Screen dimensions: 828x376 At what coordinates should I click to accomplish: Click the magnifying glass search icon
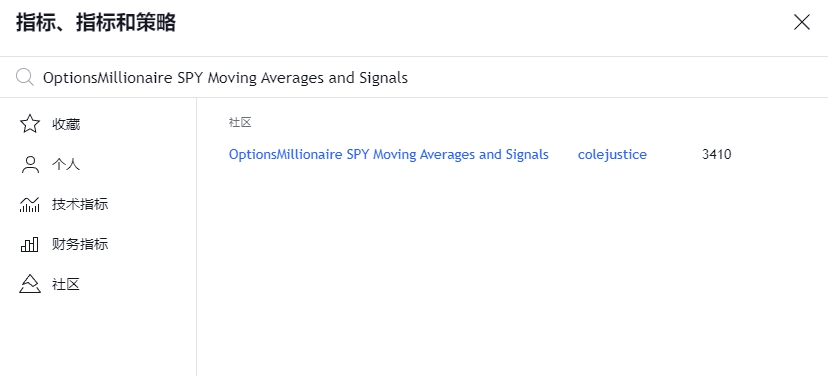[x=24, y=77]
